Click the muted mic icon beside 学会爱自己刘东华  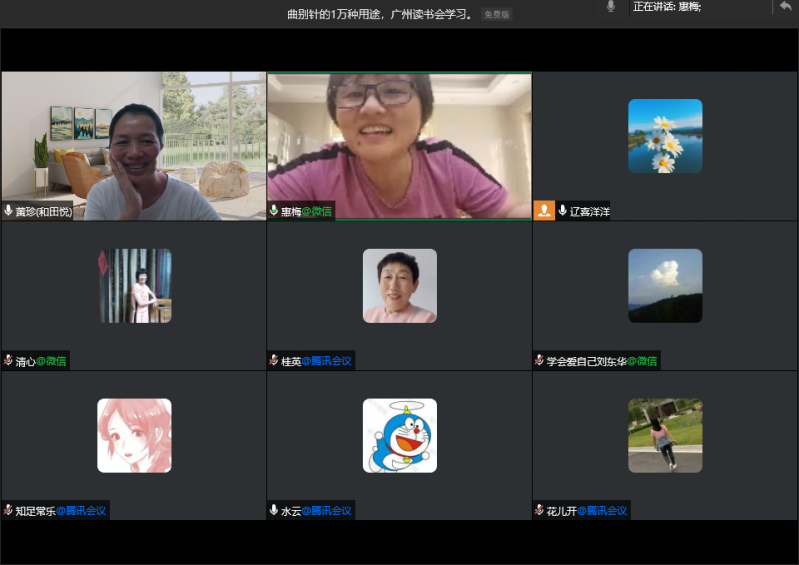click(540, 360)
